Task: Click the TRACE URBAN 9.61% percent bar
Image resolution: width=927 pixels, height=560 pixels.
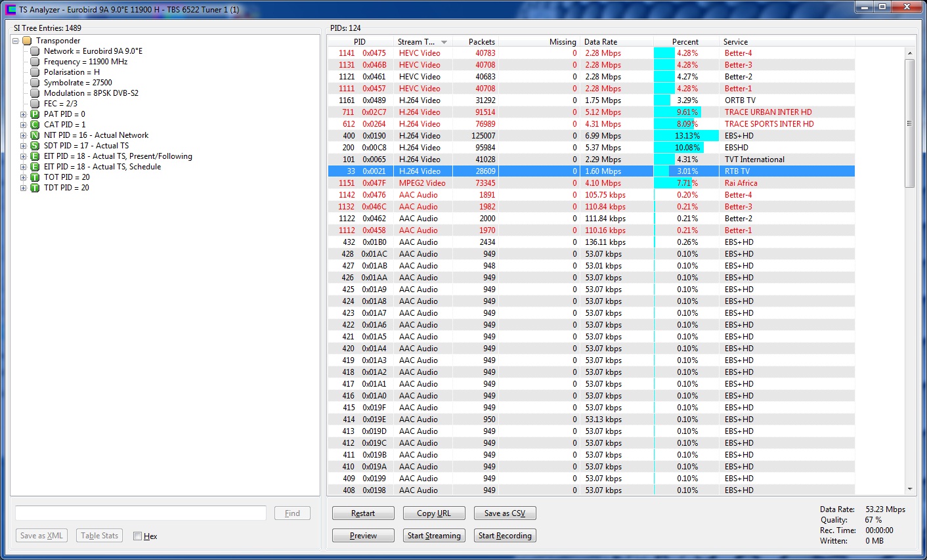Action: tap(678, 112)
